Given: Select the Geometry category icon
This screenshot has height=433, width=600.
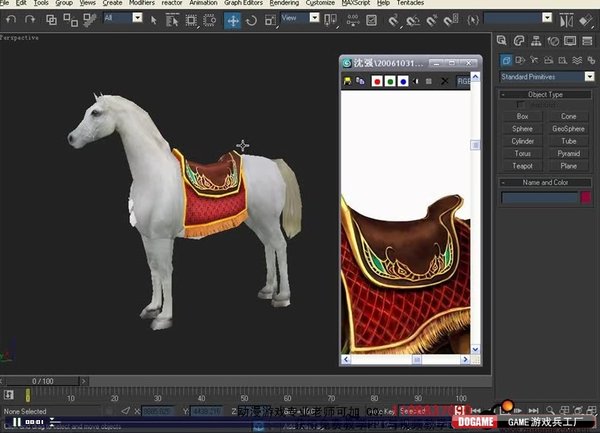Looking at the screenshot, I should 506,60.
